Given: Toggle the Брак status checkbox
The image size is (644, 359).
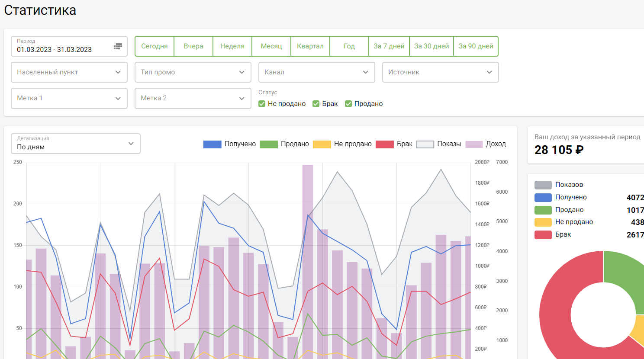Looking at the screenshot, I should [316, 104].
